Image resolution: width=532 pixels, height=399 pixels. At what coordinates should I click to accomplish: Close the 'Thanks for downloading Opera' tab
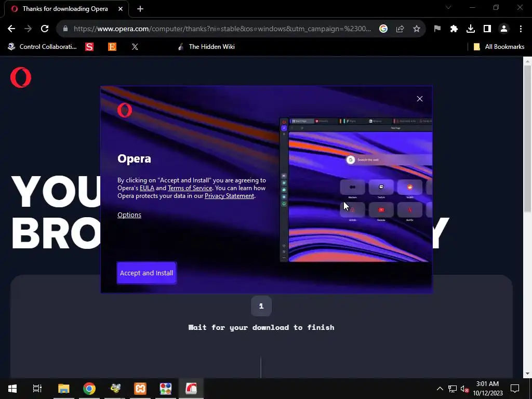coord(121,9)
